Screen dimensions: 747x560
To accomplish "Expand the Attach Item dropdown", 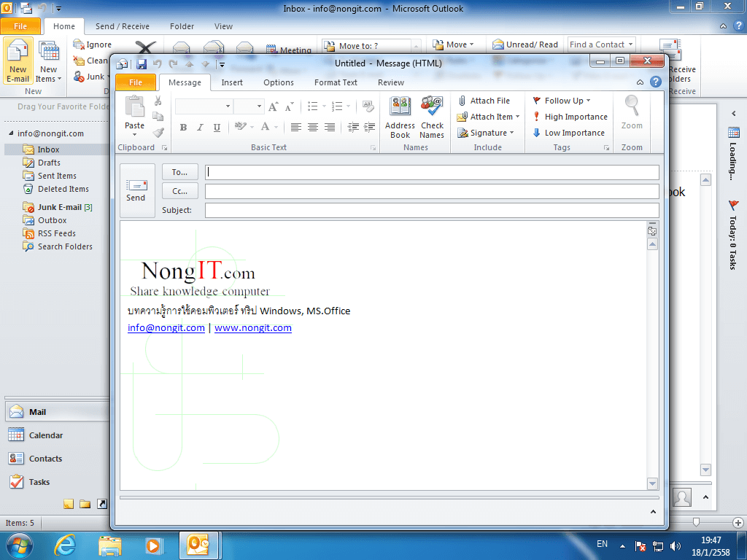I will (518, 117).
